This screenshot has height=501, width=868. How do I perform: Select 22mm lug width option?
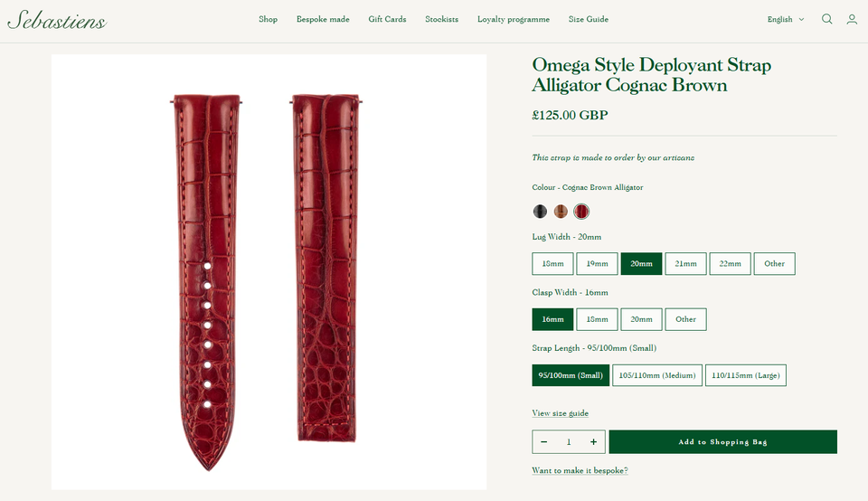(x=730, y=263)
